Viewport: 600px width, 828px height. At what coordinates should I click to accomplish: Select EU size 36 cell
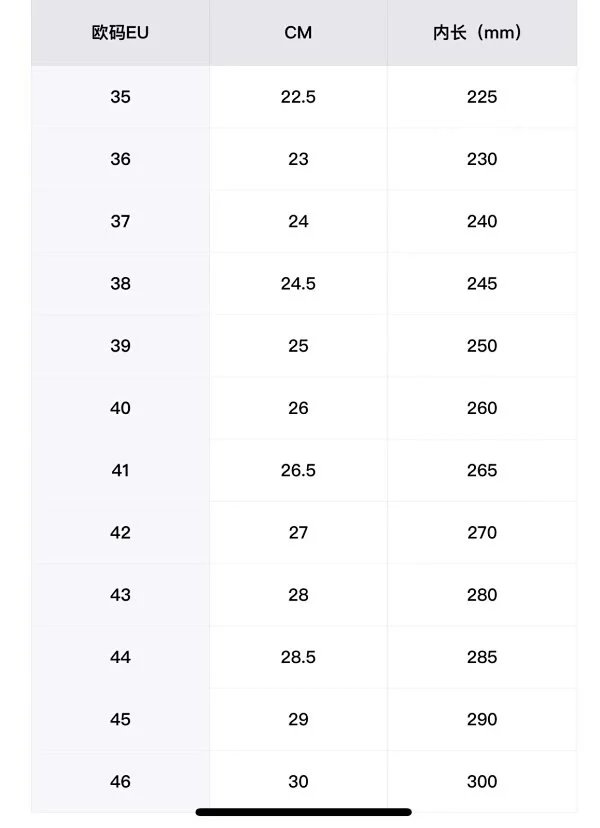120,159
